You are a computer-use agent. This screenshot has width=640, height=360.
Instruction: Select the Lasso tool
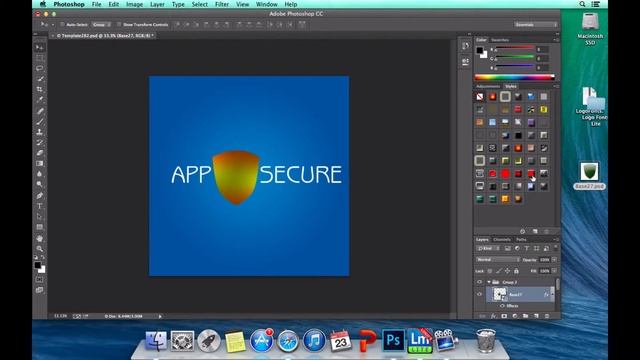pos(40,68)
